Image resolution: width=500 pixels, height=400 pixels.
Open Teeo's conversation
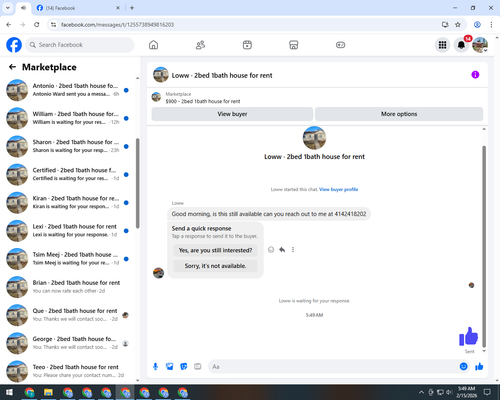(68, 371)
